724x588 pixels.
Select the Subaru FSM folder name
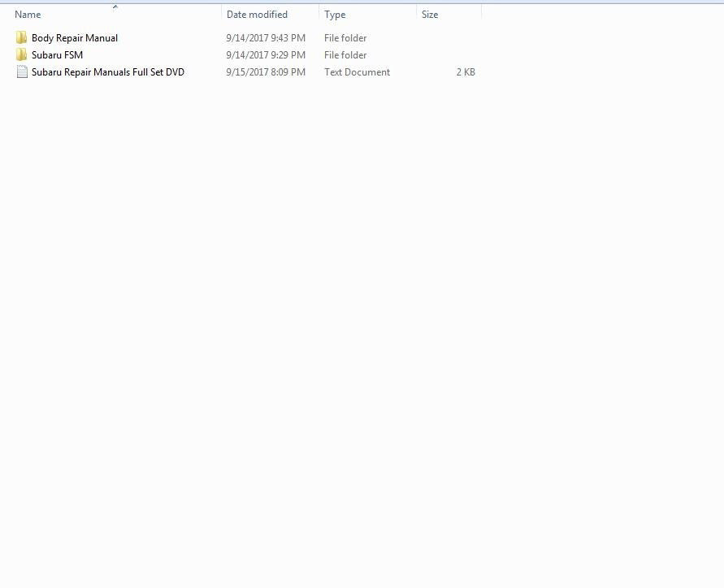[x=57, y=55]
